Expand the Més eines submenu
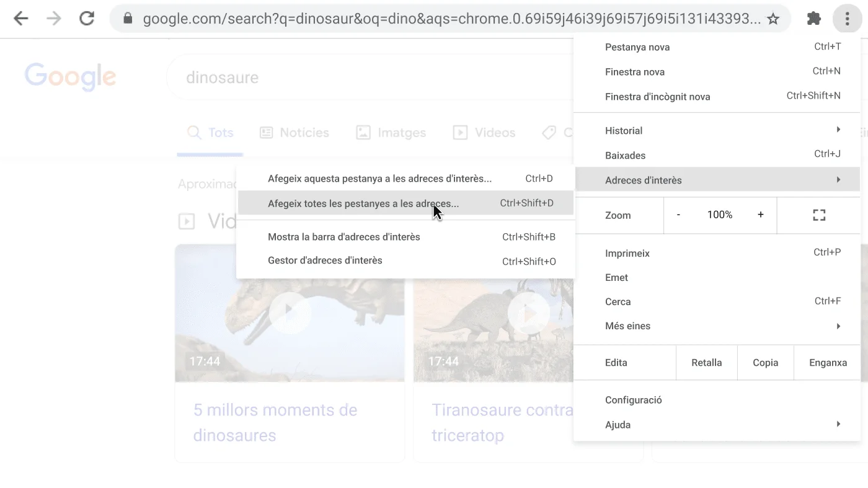 coord(627,326)
